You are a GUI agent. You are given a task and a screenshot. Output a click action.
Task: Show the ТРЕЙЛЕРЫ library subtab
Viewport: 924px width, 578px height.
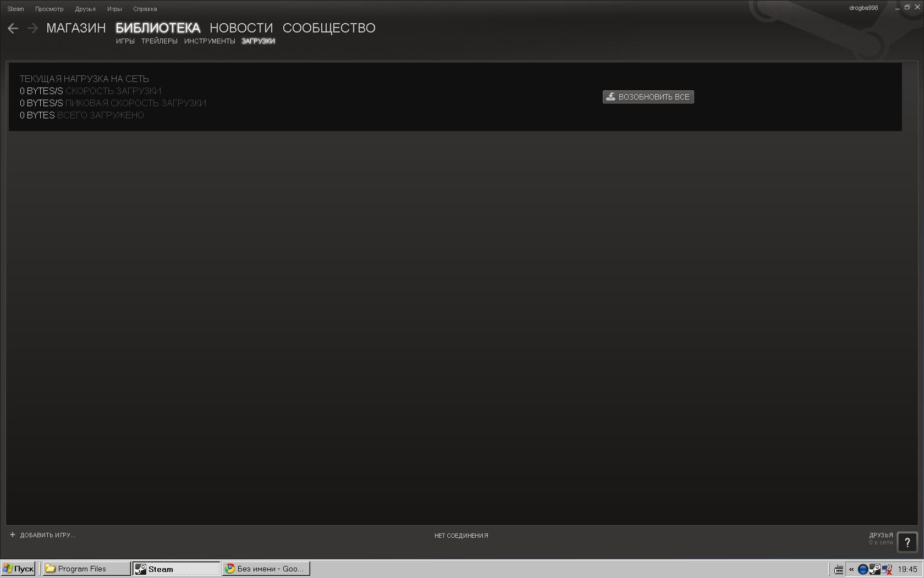pyautogui.click(x=159, y=41)
